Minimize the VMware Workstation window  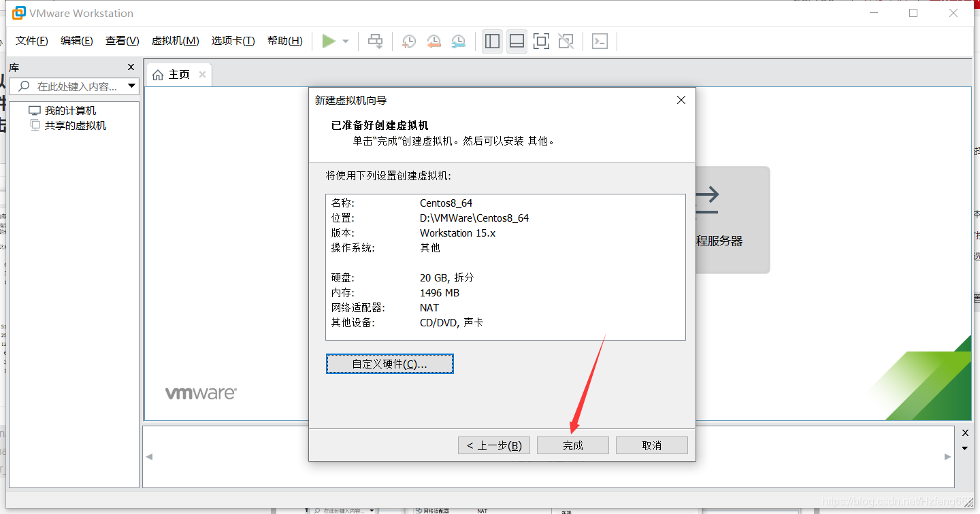[874, 13]
